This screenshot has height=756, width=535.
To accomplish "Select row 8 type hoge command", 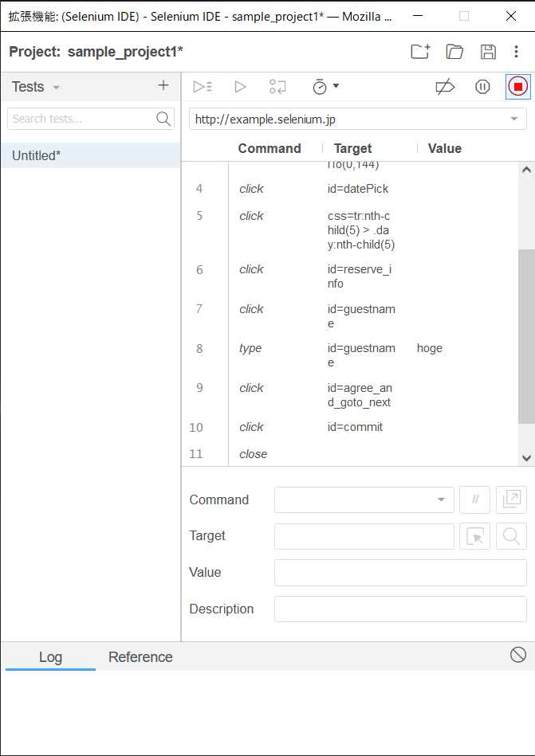I will [350, 355].
